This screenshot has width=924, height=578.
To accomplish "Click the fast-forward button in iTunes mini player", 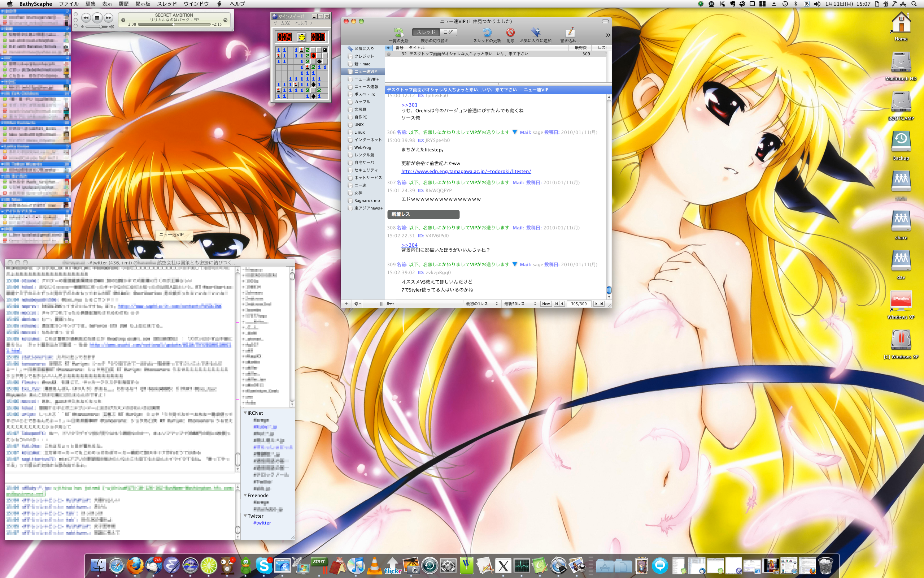I will click(x=108, y=18).
